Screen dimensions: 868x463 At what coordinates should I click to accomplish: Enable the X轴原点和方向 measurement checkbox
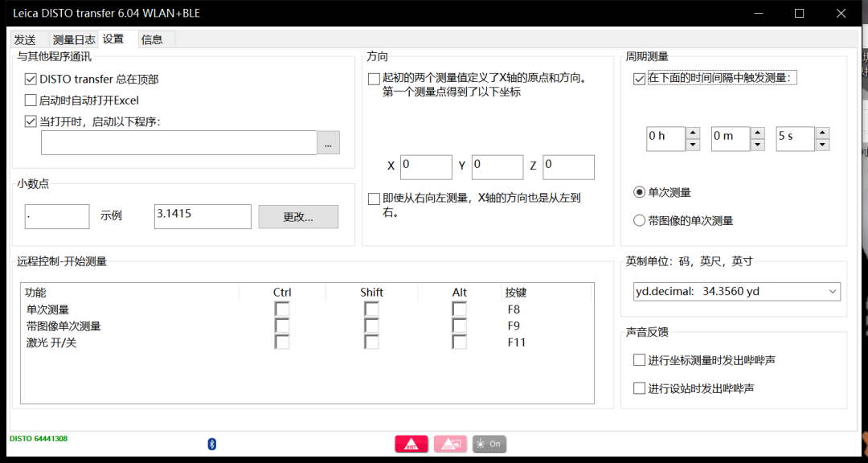click(374, 78)
